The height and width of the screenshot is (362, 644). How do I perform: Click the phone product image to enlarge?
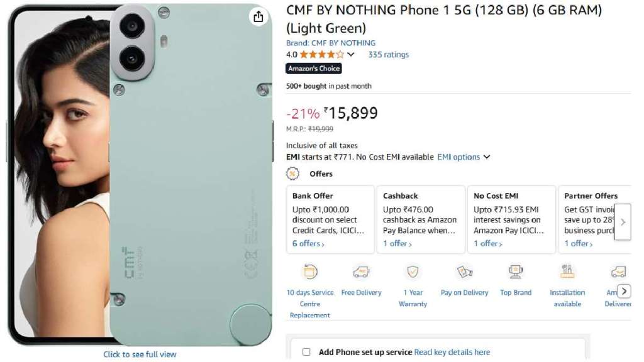[x=140, y=176]
